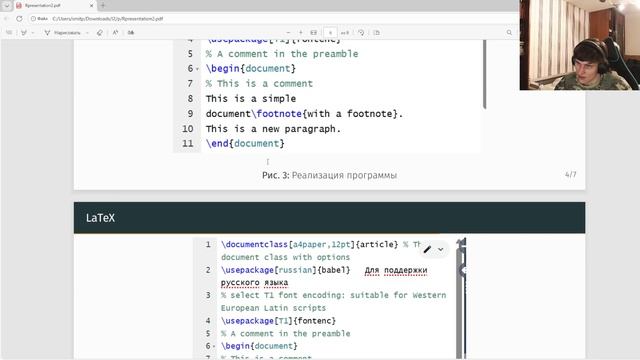Click the 'LaTeX' slide heading
Image resolution: width=640 pixels, height=360 pixels.
click(x=100, y=218)
